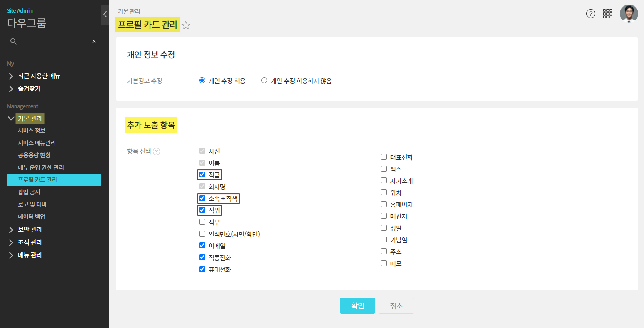Click the 확인 button
The image size is (644, 328).
(x=358, y=306)
